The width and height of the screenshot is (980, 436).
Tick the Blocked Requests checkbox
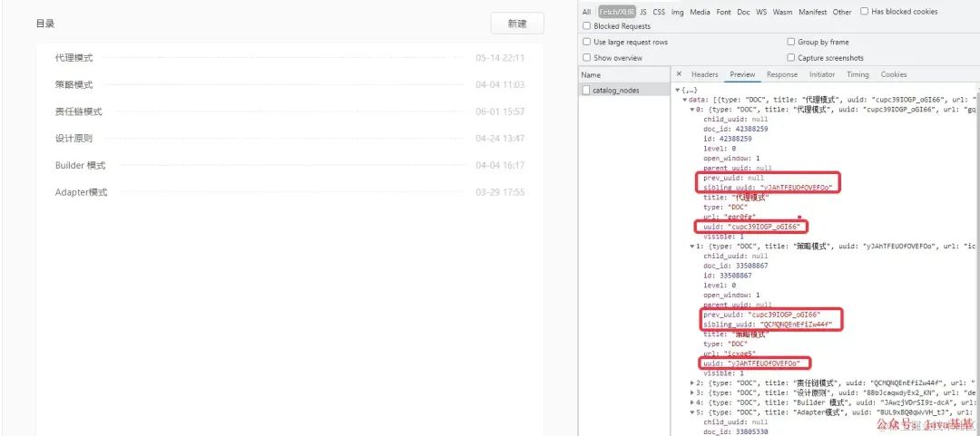586,26
